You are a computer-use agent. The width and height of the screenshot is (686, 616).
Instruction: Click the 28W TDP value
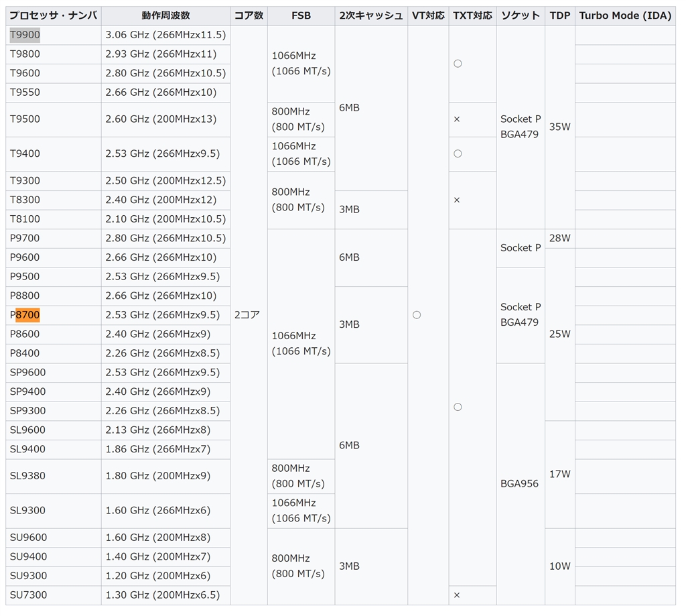tap(560, 239)
